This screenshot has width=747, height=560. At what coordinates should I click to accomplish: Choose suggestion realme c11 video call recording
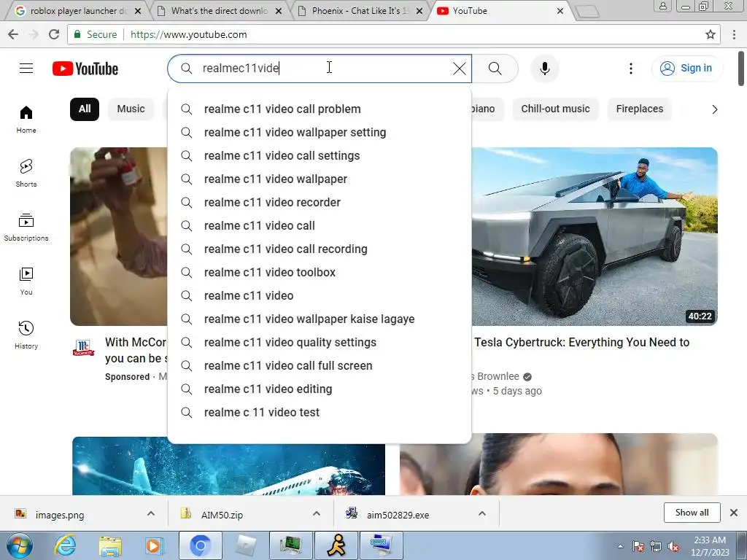320,249
